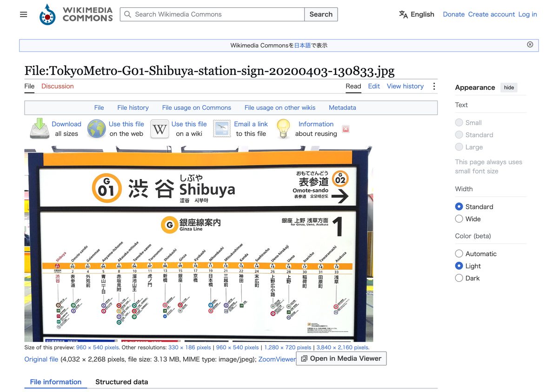Click the lightbulb Information icon
Viewport: 558px width, 392px height.
pyautogui.click(x=283, y=129)
